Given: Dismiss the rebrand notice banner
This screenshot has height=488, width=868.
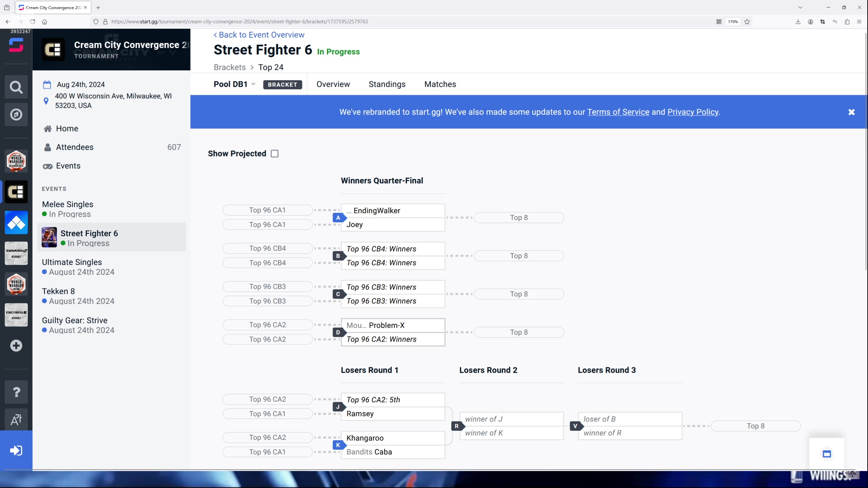Looking at the screenshot, I should (x=851, y=112).
